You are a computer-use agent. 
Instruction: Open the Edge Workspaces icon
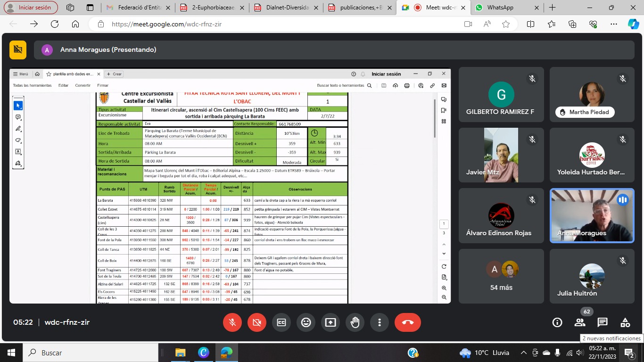point(71,8)
